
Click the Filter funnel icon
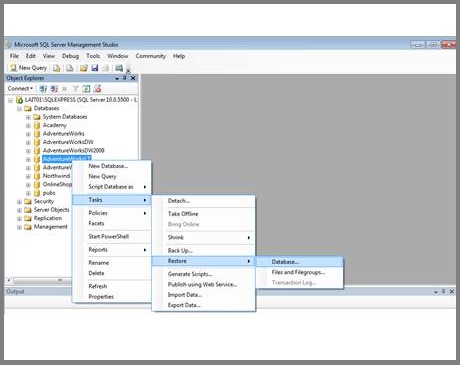tap(76, 89)
